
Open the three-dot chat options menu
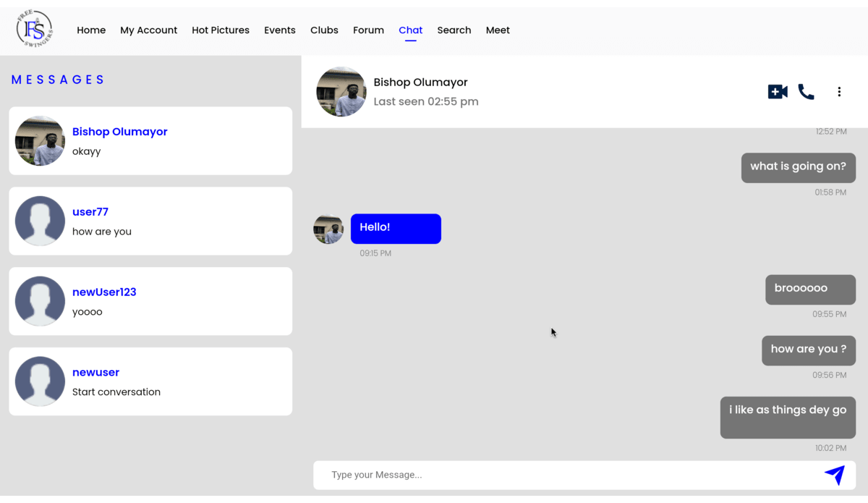[839, 92]
